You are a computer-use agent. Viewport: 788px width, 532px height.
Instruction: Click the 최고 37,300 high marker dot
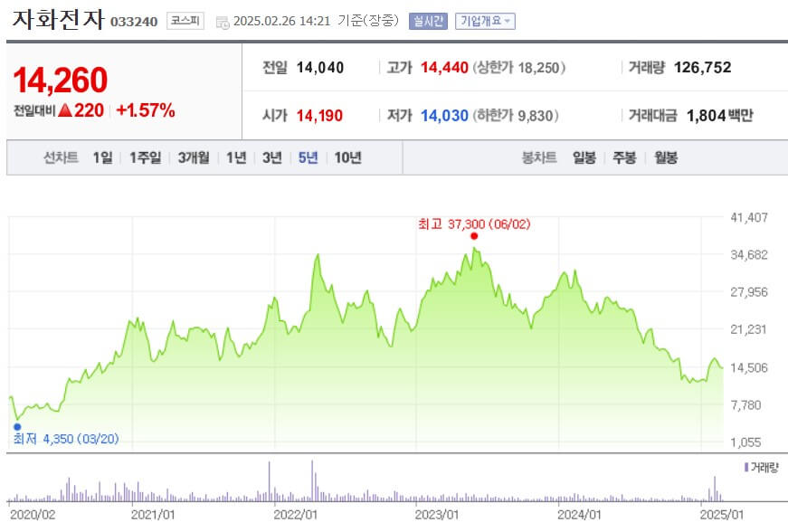(x=474, y=234)
